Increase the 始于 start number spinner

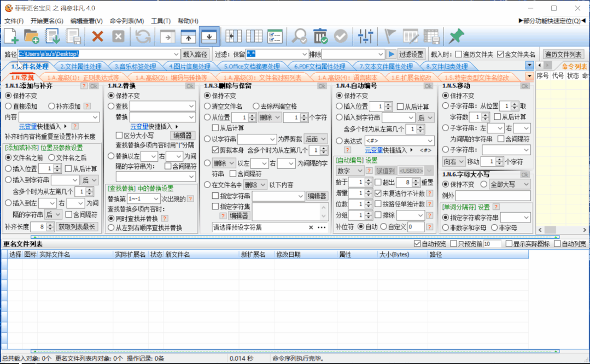tap(369, 180)
